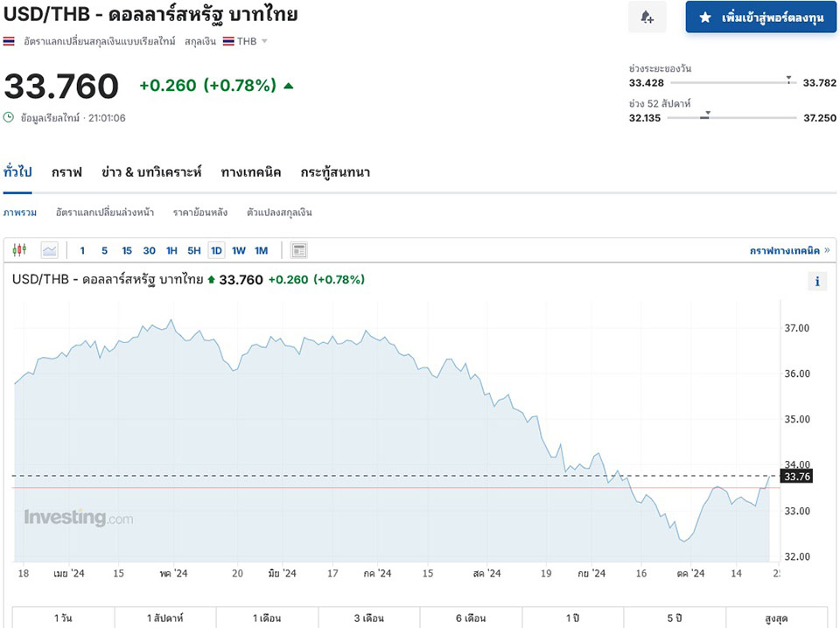Select the 1 ปี time range button

[573, 618]
